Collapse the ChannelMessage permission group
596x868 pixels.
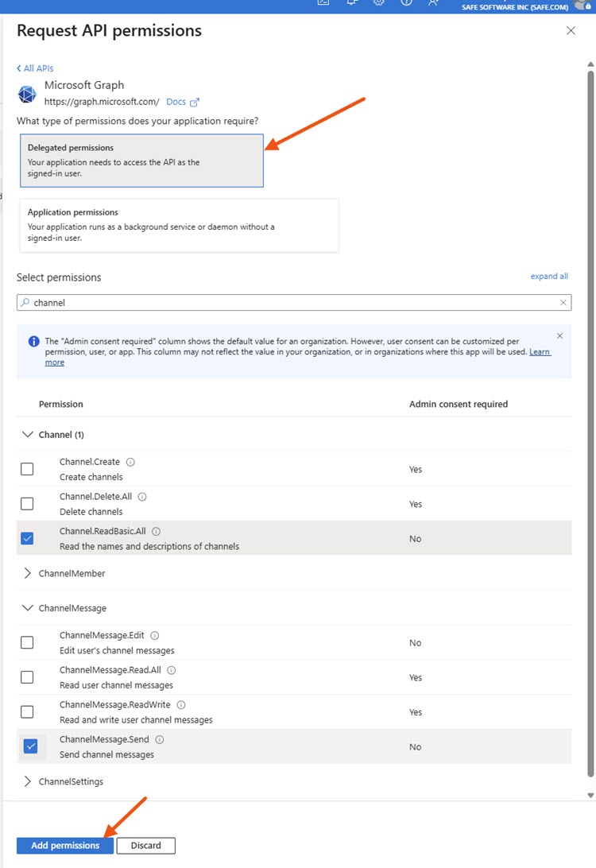[29, 608]
